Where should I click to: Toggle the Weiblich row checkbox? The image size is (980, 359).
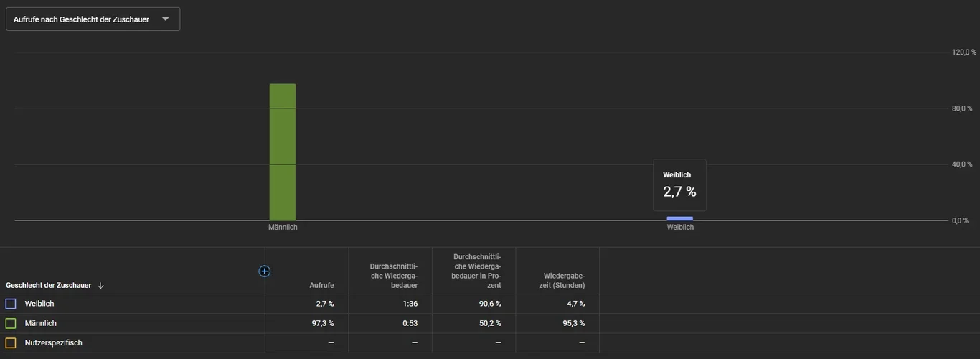pos(11,304)
